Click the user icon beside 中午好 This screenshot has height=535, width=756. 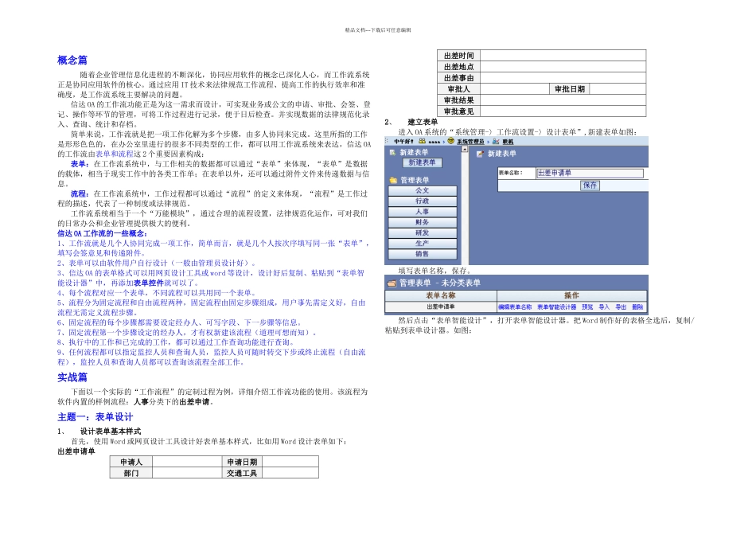pos(422,142)
